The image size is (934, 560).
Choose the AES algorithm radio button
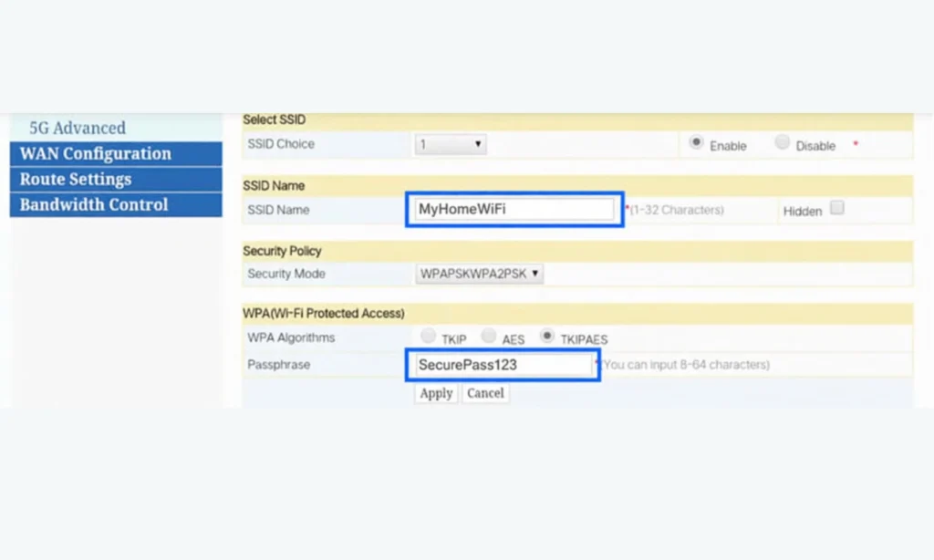pyautogui.click(x=489, y=337)
